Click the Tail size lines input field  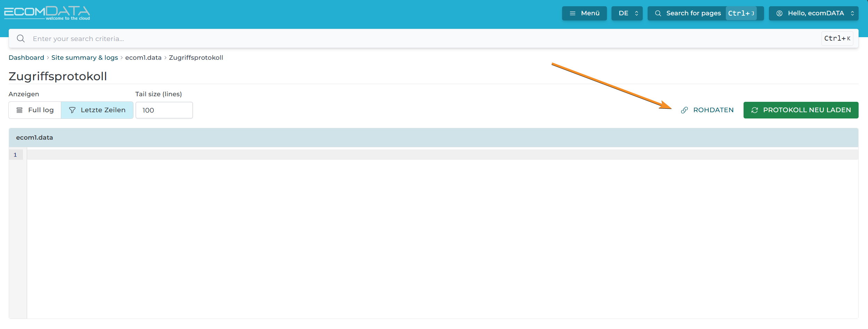(164, 110)
